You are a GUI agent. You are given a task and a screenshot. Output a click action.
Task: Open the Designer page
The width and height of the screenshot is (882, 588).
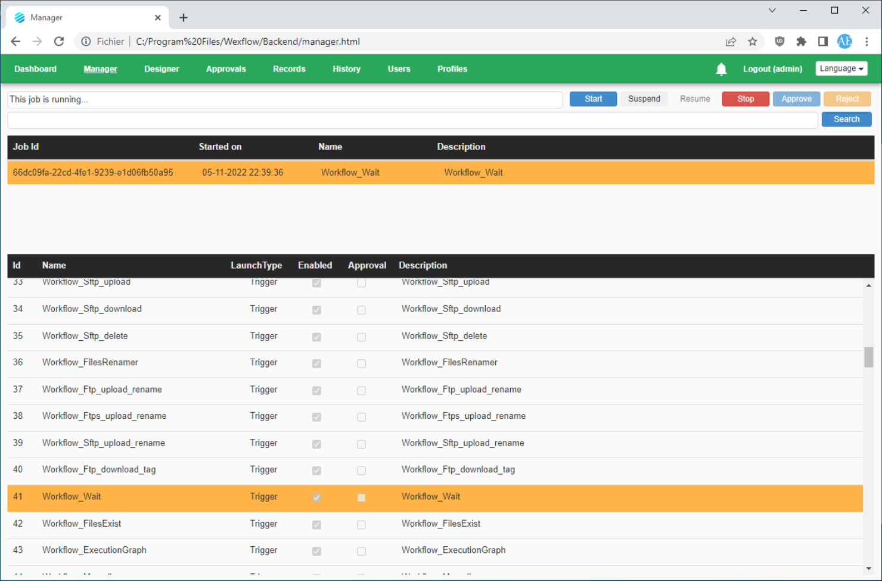(x=162, y=69)
